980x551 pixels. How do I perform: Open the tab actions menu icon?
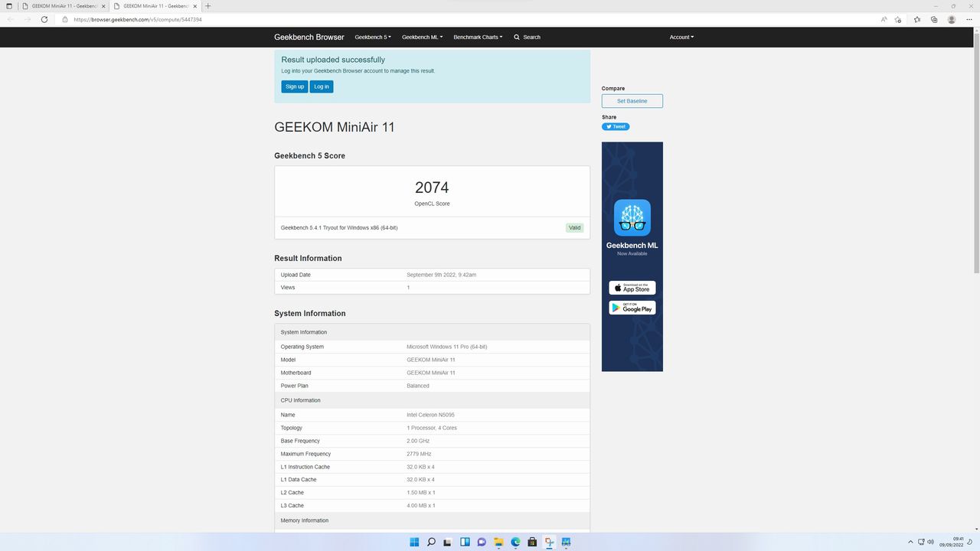point(9,6)
